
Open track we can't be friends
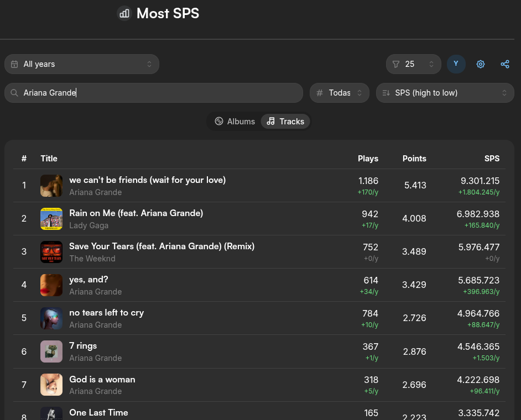147,180
